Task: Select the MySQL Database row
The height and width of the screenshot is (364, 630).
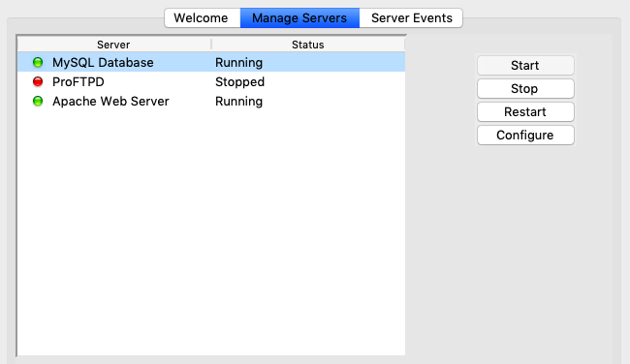Action: 211,63
